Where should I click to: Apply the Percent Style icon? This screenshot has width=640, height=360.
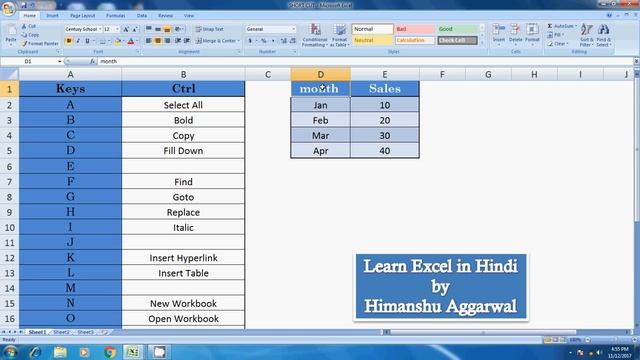click(264, 41)
